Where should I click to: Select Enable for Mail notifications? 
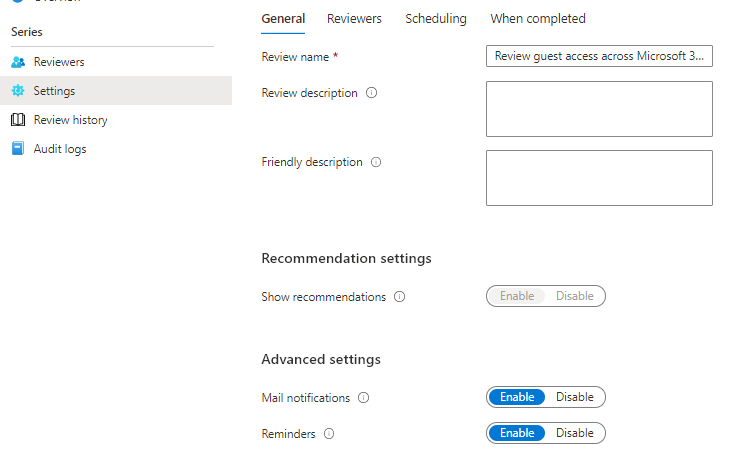click(517, 397)
